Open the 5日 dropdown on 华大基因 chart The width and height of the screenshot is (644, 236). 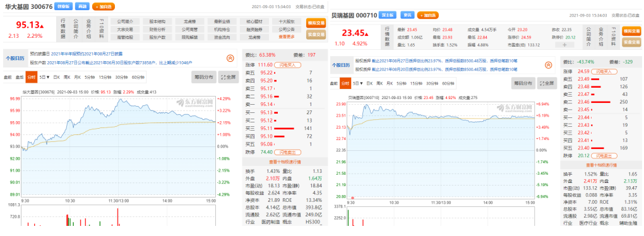pos(44,77)
